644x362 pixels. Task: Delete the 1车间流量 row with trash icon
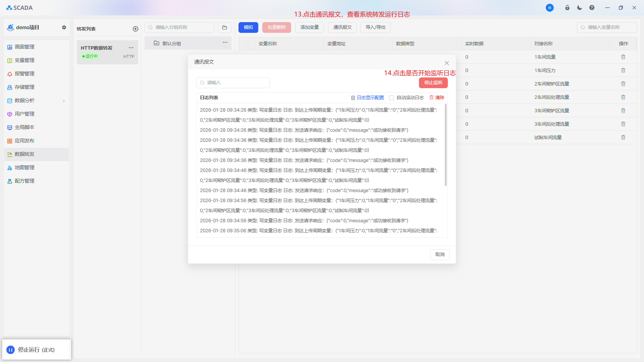pos(623,57)
